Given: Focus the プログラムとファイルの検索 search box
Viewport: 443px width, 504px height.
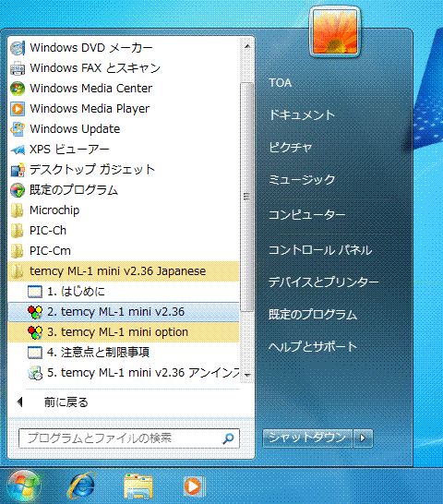Looking at the screenshot, I should tap(129, 438).
